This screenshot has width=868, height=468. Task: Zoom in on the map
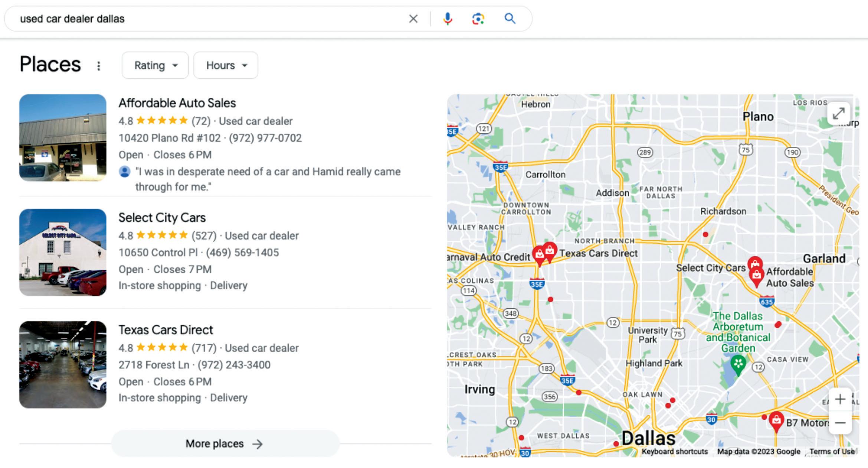coord(840,399)
